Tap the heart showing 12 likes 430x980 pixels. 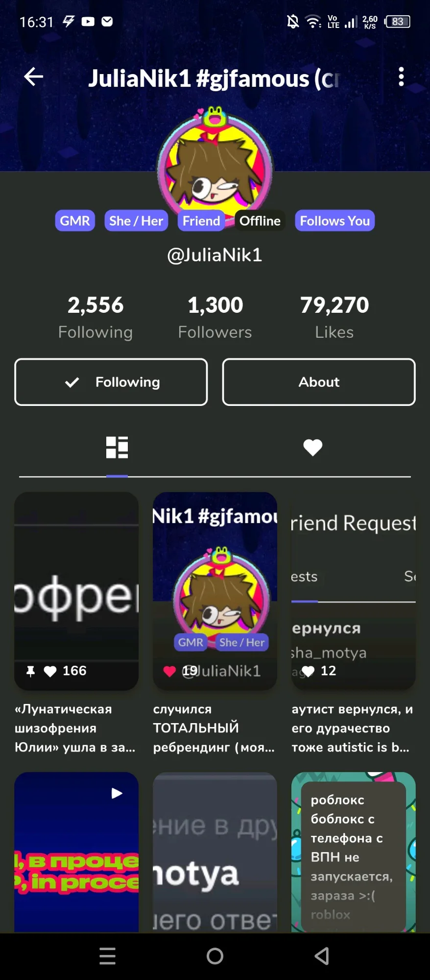click(x=308, y=671)
